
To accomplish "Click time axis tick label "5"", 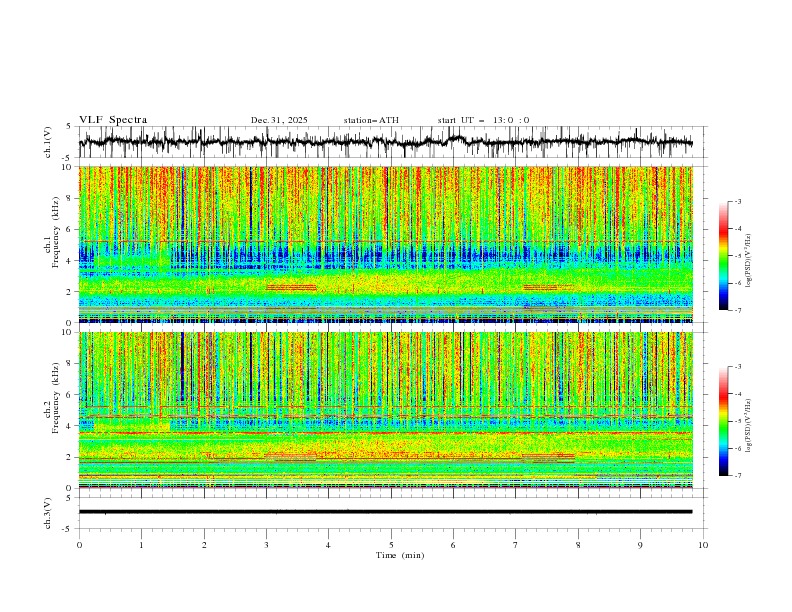I will (x=391, y=545).
